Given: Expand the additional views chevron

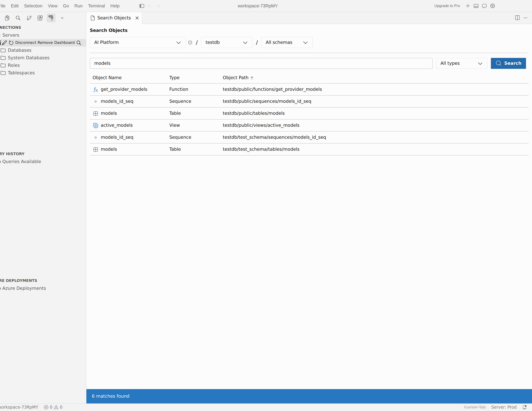Looking at the screenshot, I should click(x=62, y=18).
